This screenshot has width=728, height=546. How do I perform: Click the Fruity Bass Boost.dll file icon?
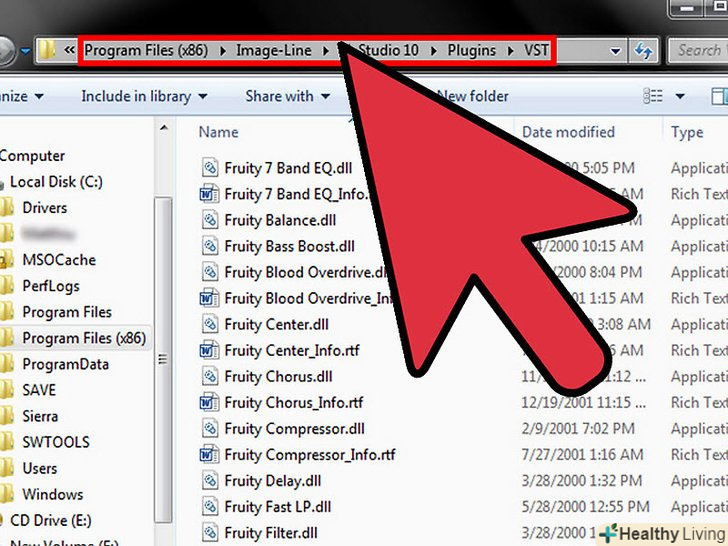point(210,246)
